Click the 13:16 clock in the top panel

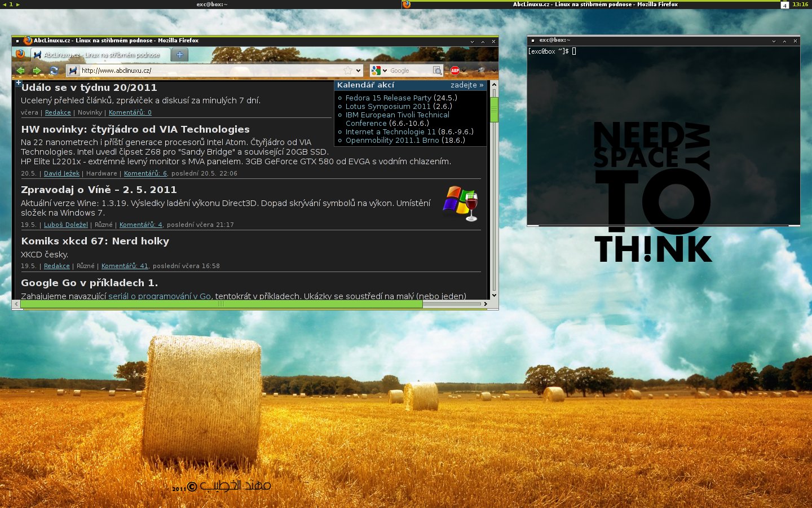(800, 4)
